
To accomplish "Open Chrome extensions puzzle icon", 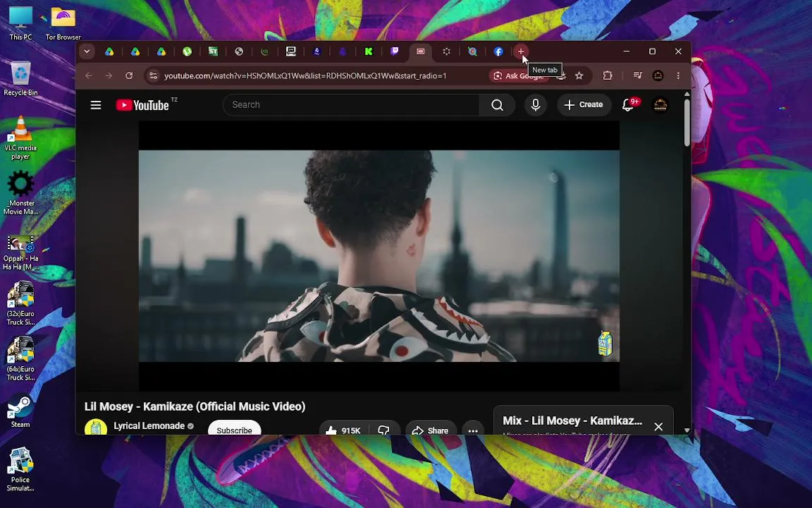I will [608, 75].
